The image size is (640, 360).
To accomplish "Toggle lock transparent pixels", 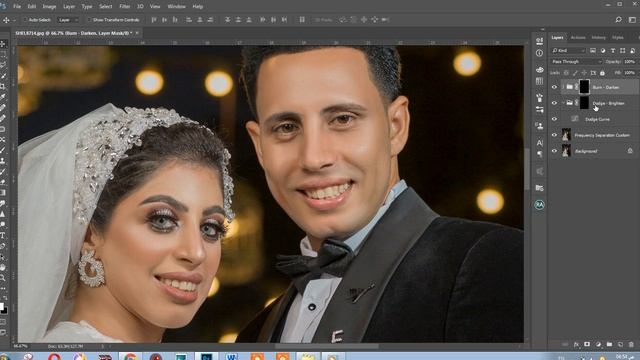I will [566, 73].
